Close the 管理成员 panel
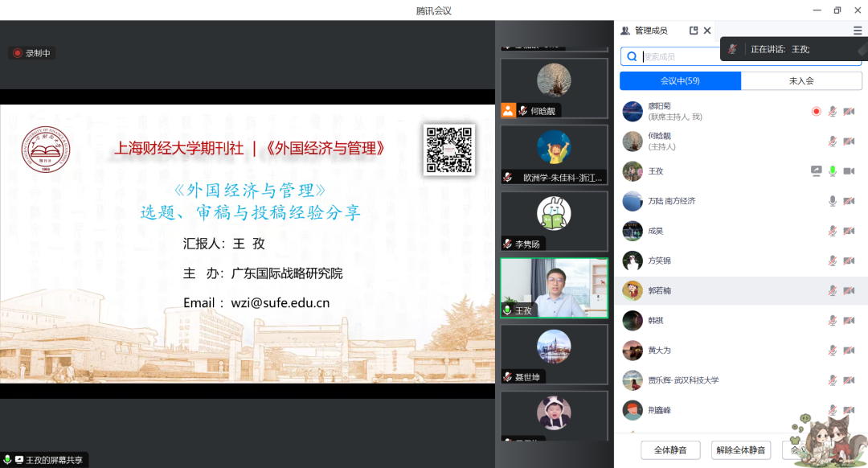The height and width of the screenshot is (468, 868). coord(707,31)
